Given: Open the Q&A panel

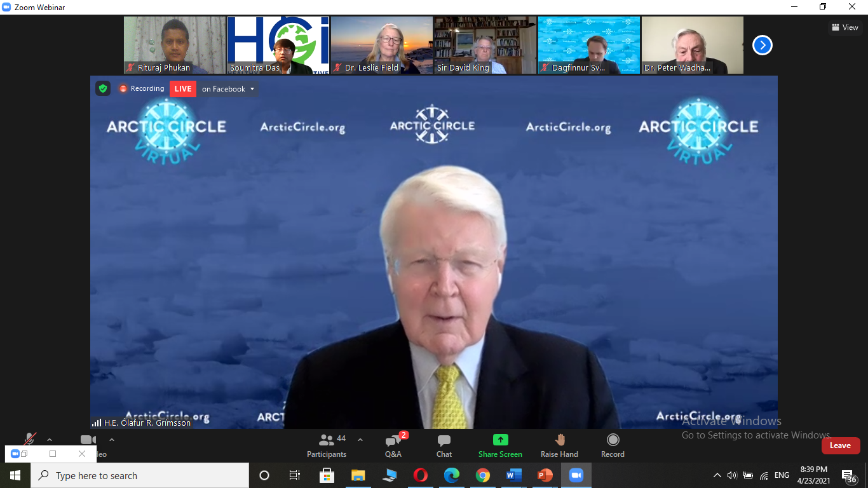Looking at the screenshot, I should (393, 445).
